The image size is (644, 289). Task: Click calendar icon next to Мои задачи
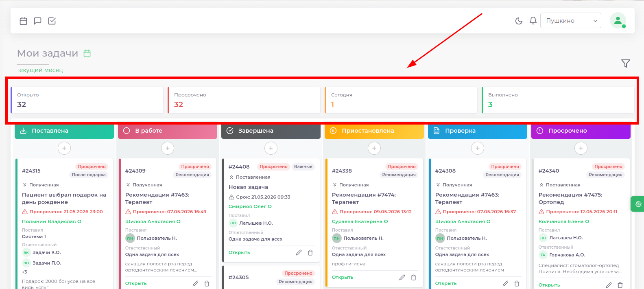pos(87,53)
